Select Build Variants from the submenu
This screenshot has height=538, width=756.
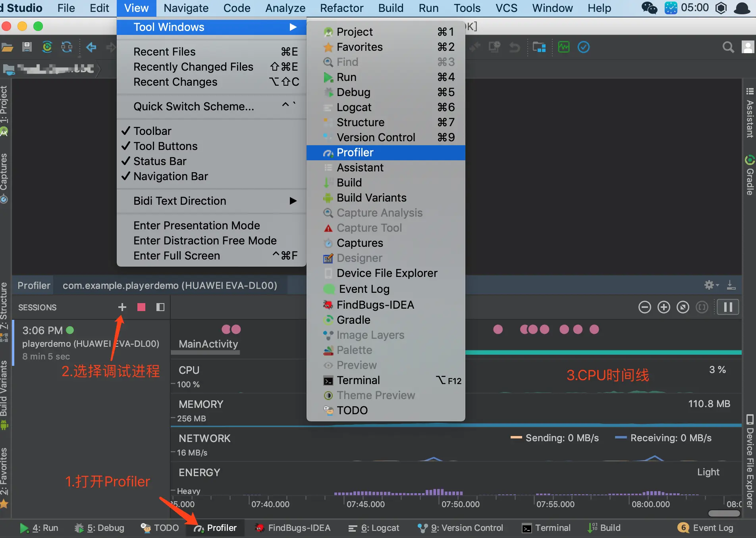click(386, 198)
